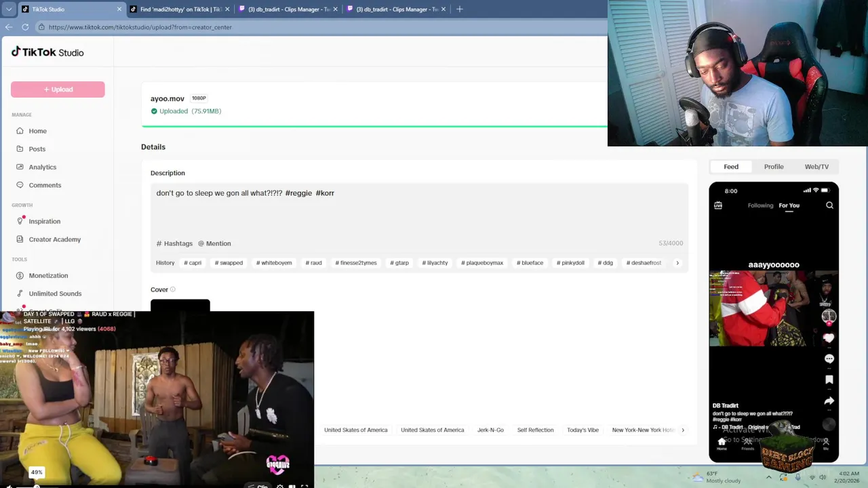Image resolution: width=868 pixels, height=488 pixels.
Task: Click the search icon in phone preview
Action: (x=829, y=205)
